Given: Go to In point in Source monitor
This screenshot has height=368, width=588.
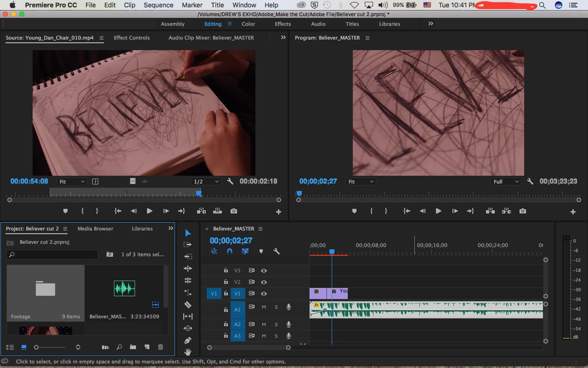Looking at the screenshot, I should [118, 211].
